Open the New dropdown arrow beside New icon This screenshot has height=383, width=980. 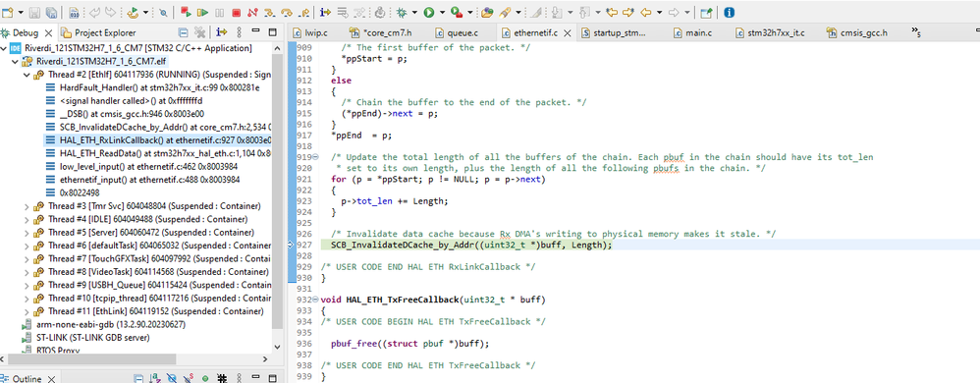[21, 13]
